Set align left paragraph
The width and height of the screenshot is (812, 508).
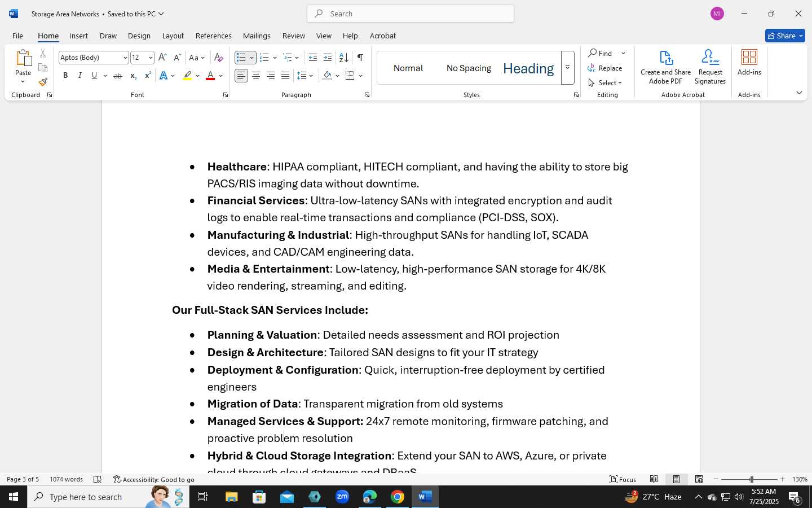coord(241,76)
